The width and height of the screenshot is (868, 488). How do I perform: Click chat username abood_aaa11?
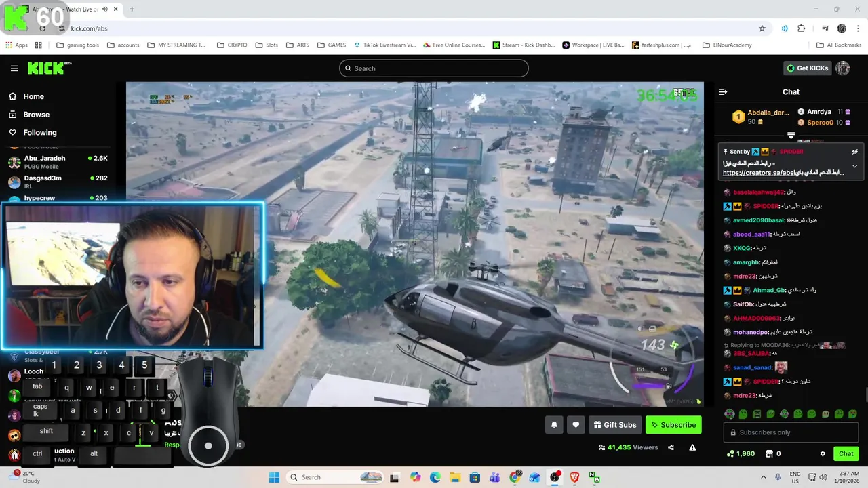click(751, 235)
